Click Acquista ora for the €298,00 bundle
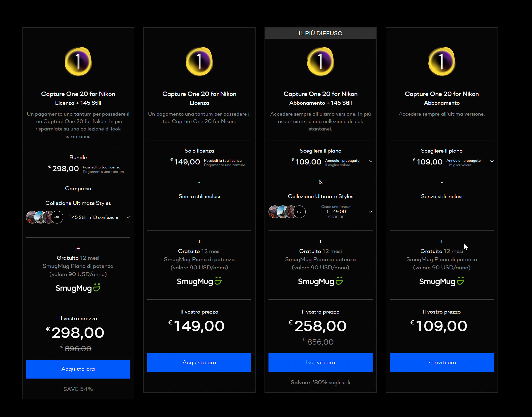The width and height of the screenshot is (532, 417). (x=78, y=369)
